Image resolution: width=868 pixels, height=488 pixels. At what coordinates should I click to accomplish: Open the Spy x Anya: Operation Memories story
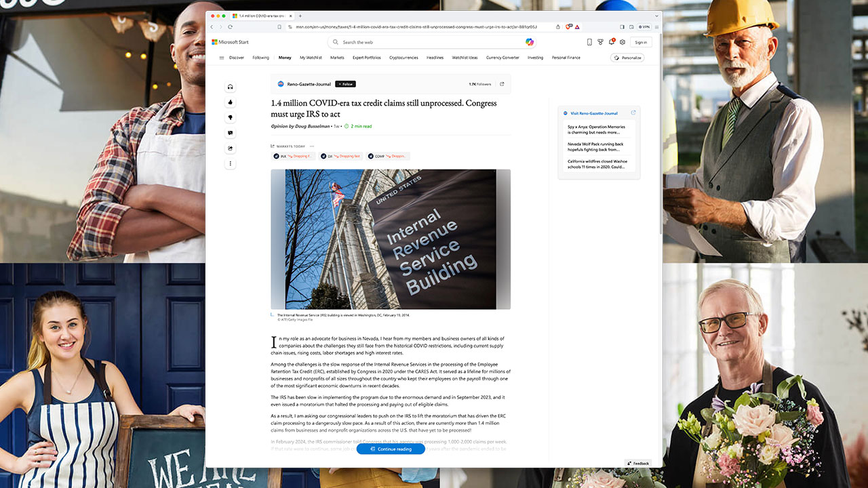coord(597,129)
